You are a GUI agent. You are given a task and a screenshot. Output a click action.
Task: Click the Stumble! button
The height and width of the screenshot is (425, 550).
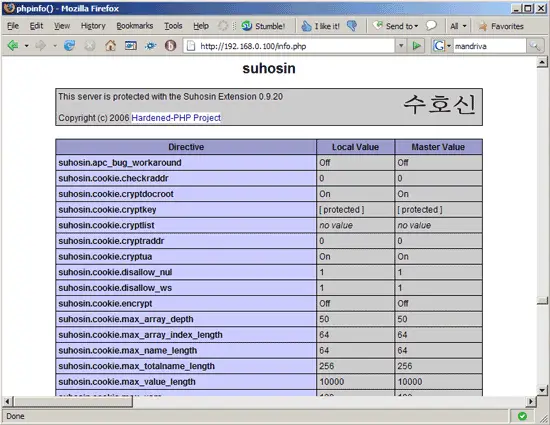pos(263,26)
